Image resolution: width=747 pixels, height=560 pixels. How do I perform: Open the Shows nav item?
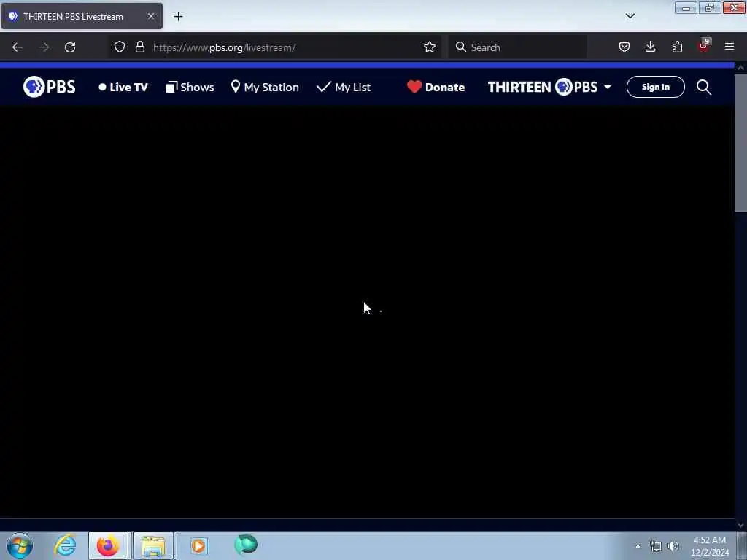click(190, 87)
